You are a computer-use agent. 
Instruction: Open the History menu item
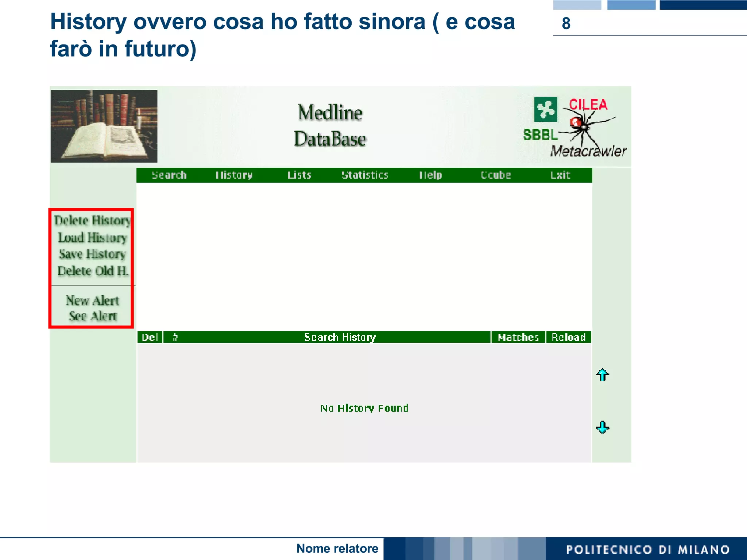[234, 175]
